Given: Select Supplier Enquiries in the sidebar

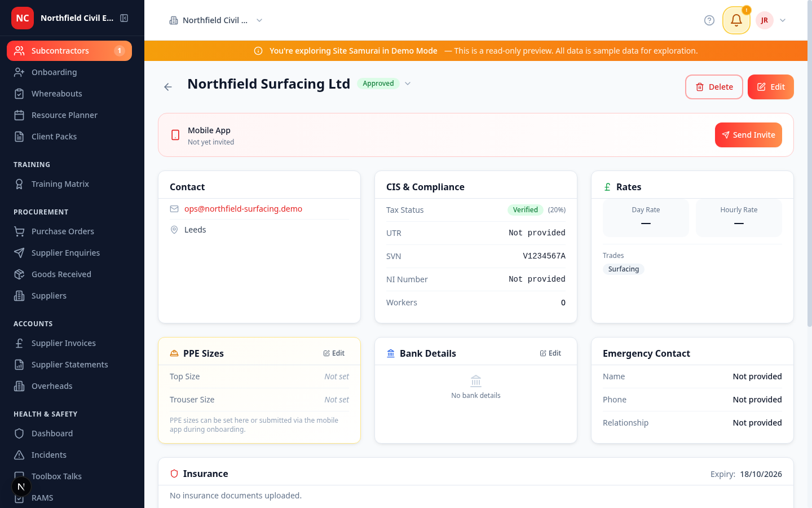Looking at the screenshot, I should click(x=65, y=252).
